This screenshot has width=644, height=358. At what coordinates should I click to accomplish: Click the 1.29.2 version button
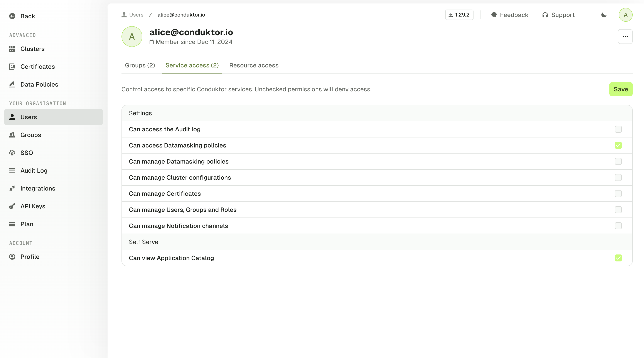point(459,15)
